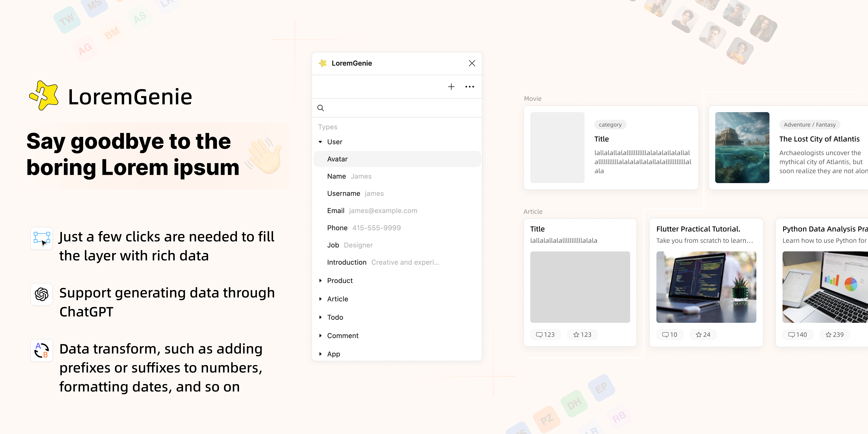Viewport: 868px width, 434px height.
Task: Click the Flutter tutorial laptop image
Action: tap(706, 287)
